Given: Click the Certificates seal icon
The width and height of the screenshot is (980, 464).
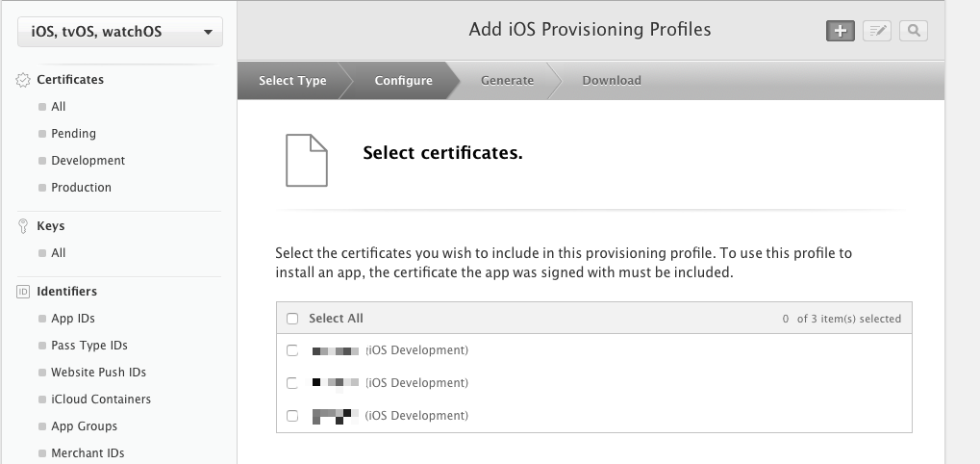Looking at the screenshot, I should [23, 80].
